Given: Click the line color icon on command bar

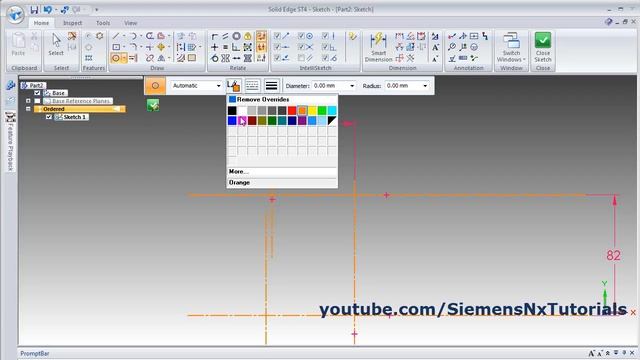Looking at the screenshot, I should tap(233, 86).
